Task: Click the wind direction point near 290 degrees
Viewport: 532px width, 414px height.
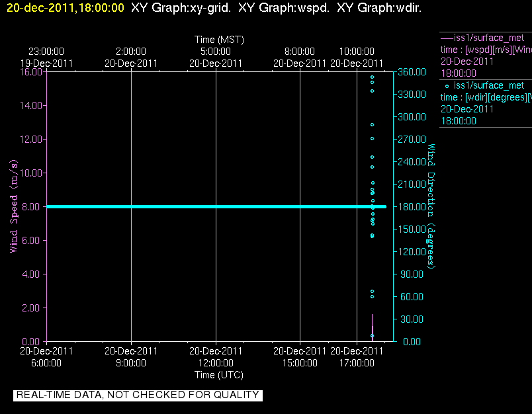Action: (x=372, y=125)
